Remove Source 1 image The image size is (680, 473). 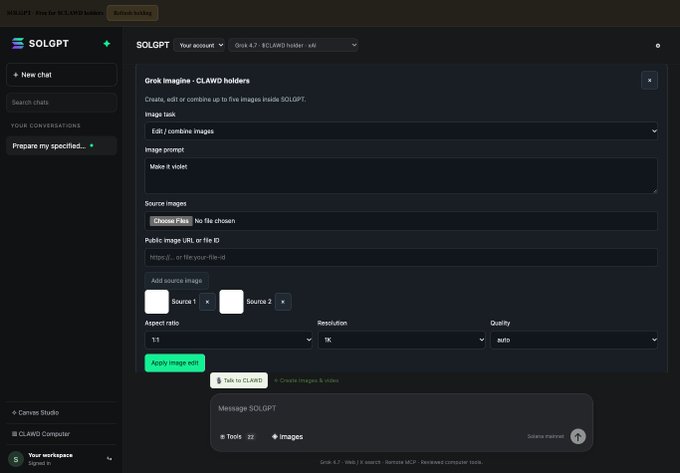coord(207,302)
